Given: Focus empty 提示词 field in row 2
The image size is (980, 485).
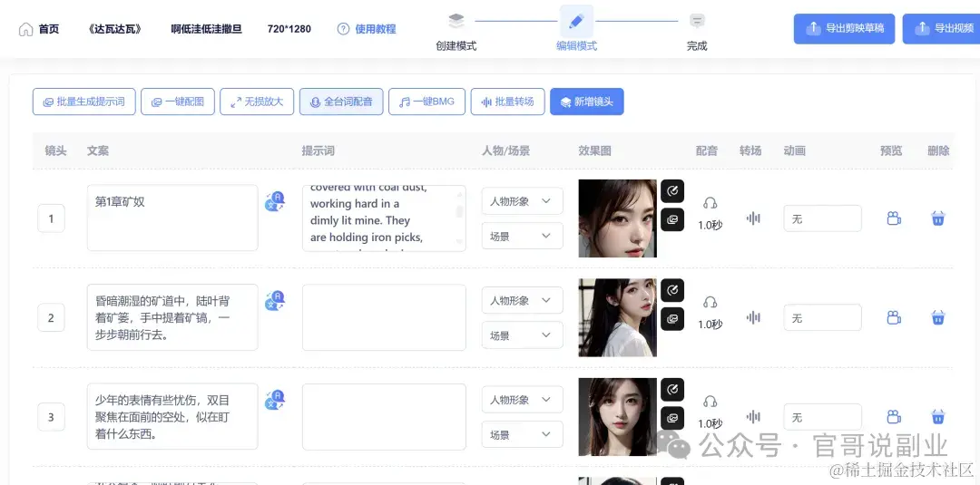Looking at the screenshot, I should tap(384, 317).
